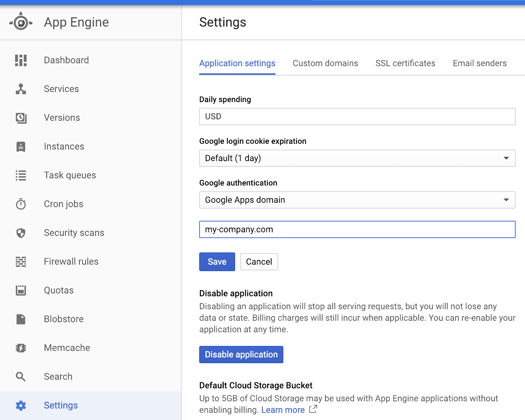Click the Task queues list icon

point(21,175)
